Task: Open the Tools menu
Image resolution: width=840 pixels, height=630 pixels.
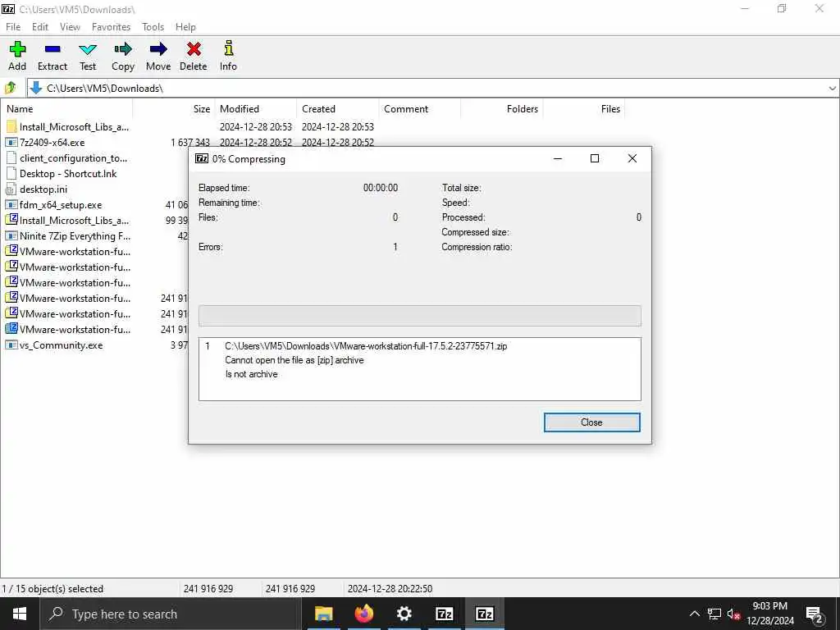Action: tap(153, 27)
